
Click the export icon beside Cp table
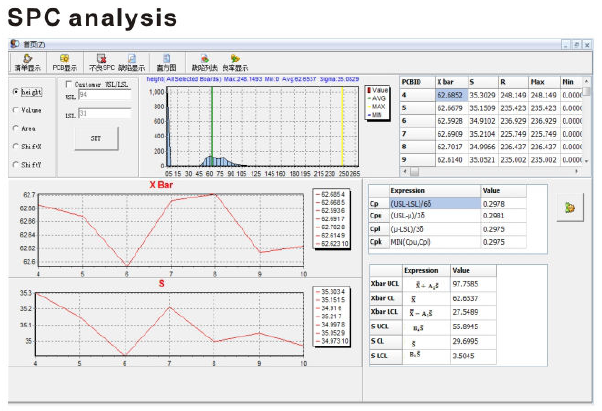click(570, 206)
